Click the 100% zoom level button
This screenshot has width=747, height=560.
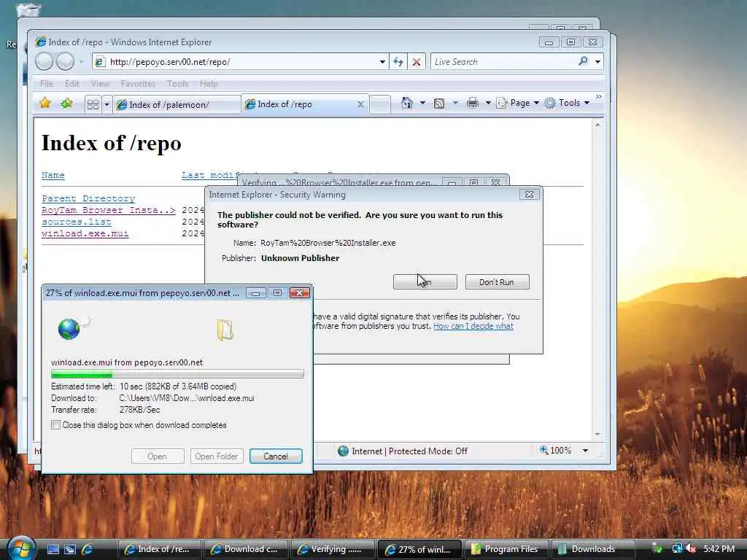click(555, 451)
